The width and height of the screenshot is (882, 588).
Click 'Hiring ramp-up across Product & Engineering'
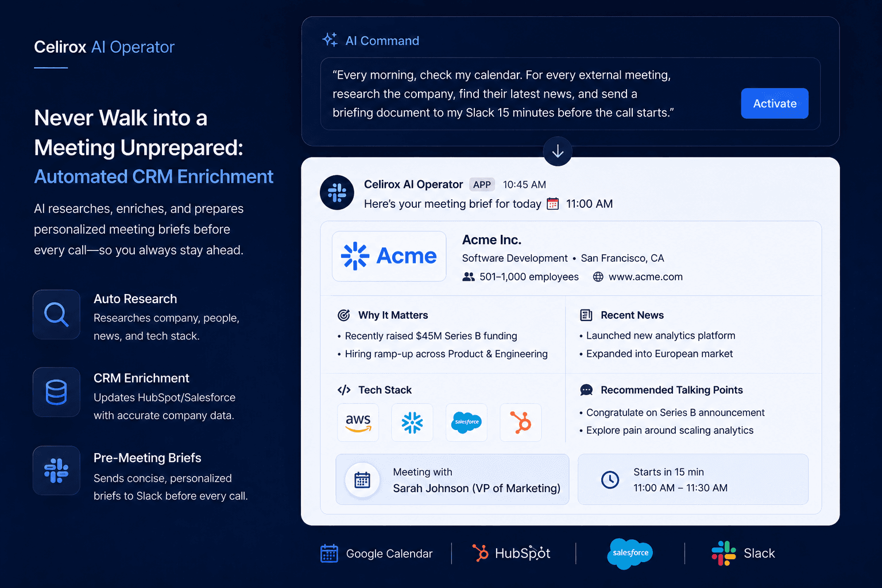tap(446, 354)
